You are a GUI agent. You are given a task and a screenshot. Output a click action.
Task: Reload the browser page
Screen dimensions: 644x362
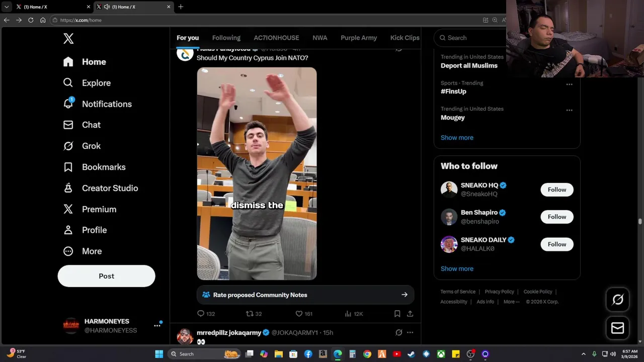tap(31, 20)
